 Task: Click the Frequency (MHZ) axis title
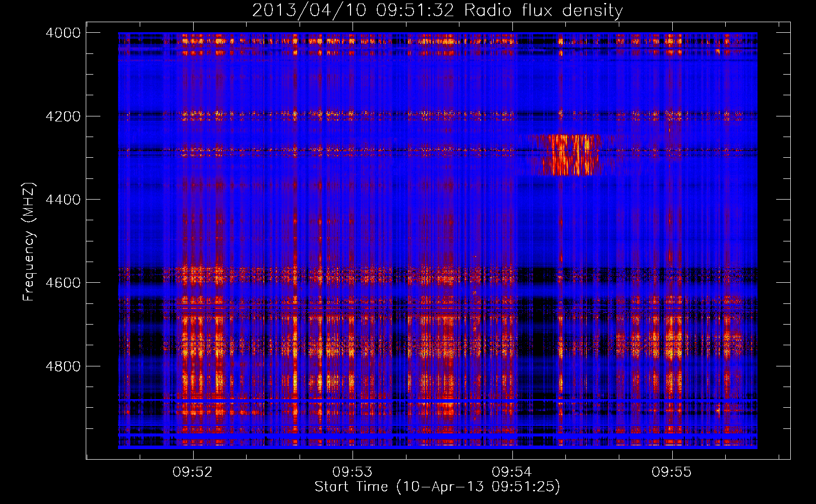pos(29,242)
